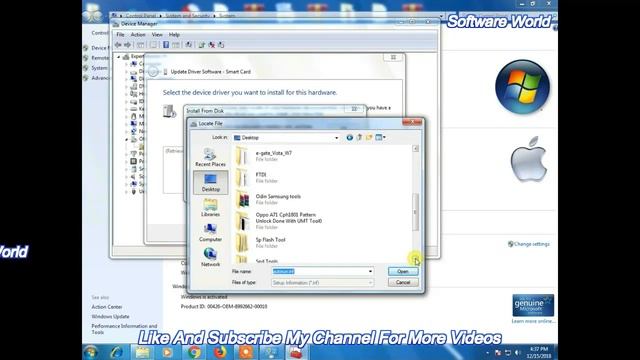Click the red toolbox taskbar icon

tap(296, 352)
